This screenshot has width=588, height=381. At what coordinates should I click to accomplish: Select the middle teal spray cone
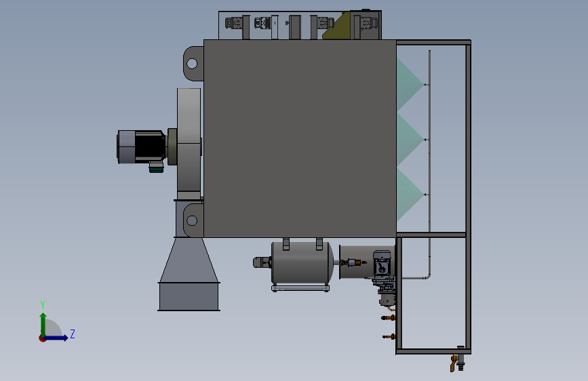pyautogui.click(x=408, y=140)
